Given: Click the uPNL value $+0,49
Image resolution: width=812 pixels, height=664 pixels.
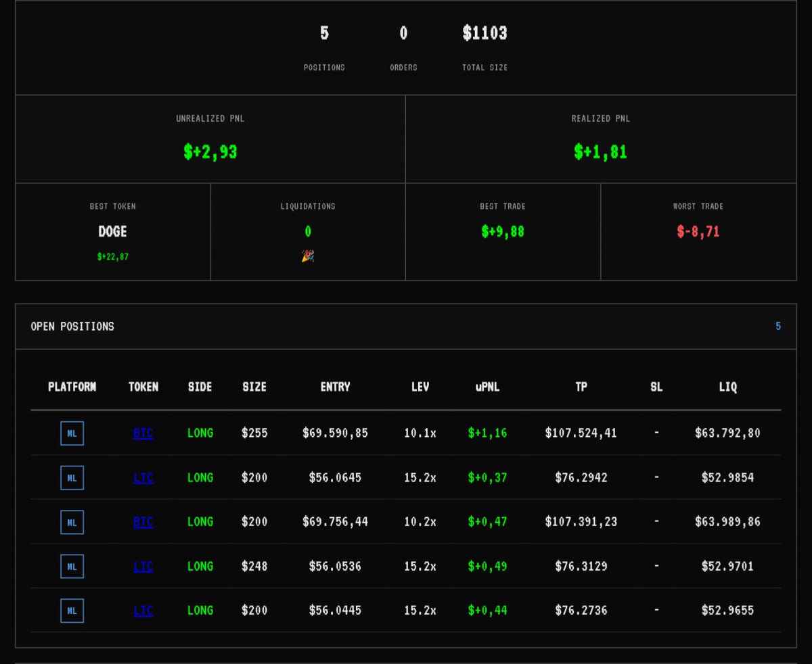Looking at the screenshot, I should (487, 567).
